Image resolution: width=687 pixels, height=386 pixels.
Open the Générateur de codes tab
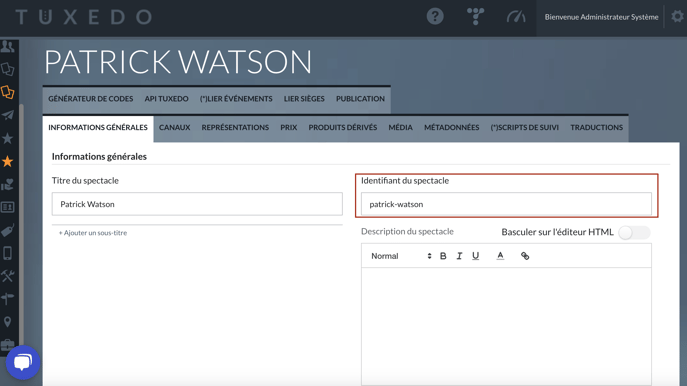(x=91, y=99)
